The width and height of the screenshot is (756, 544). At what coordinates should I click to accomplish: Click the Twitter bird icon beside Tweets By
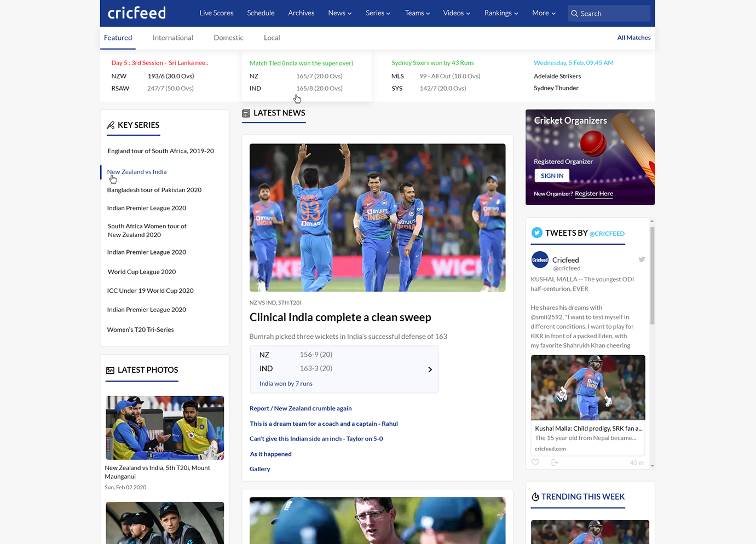point(537,233)
